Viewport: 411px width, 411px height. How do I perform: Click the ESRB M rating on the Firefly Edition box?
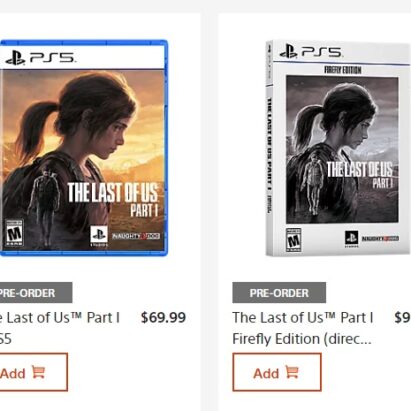coord(294,240)
